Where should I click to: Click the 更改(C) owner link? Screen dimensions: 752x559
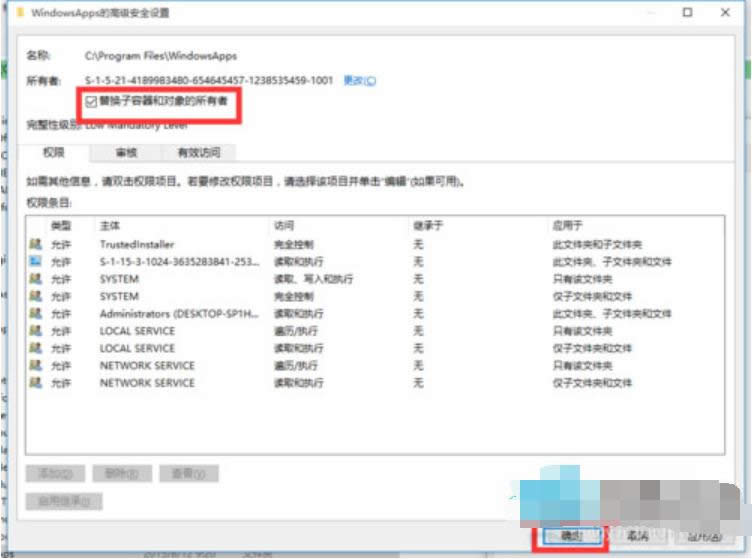(x=360, y=81)
